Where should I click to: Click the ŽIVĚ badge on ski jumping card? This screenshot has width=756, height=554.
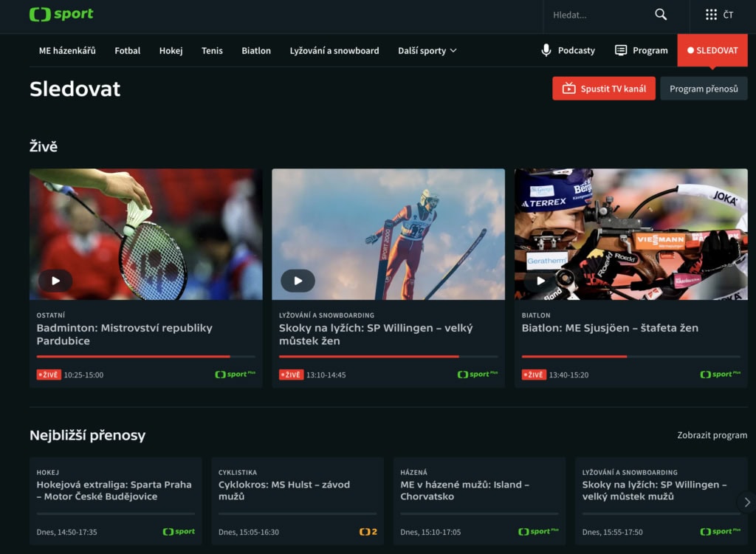(x=292, y=375)
